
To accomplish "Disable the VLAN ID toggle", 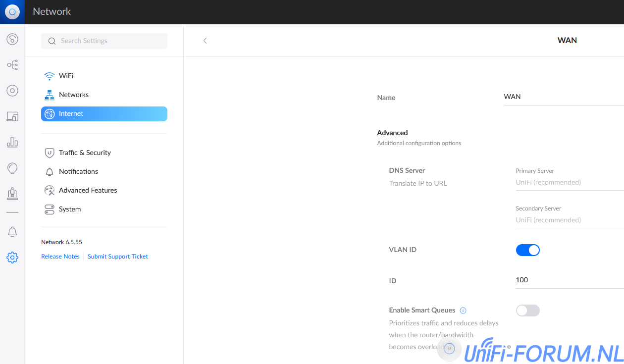I will click(x=527, y=250).
